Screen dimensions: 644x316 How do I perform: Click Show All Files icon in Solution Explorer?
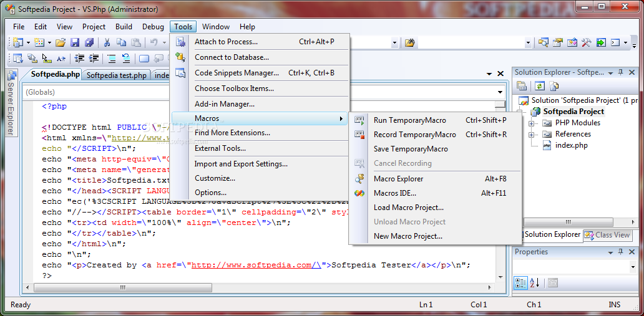click(554, 86)
